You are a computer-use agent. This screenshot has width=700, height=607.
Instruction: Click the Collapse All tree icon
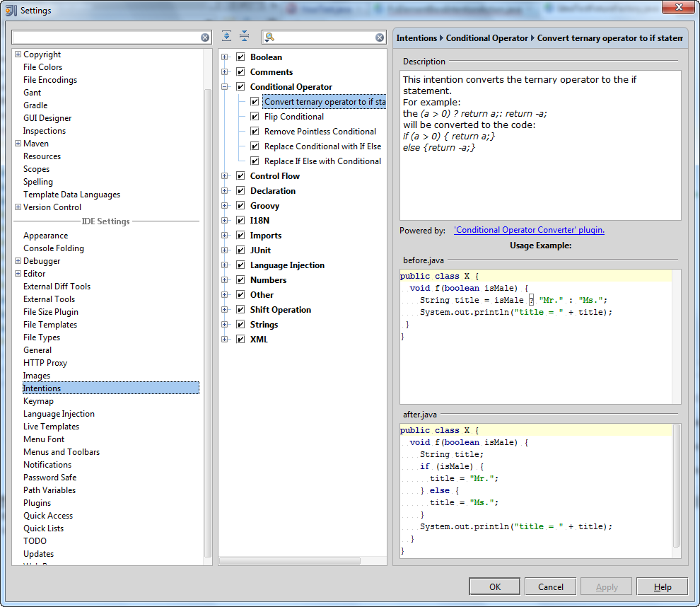244,37
